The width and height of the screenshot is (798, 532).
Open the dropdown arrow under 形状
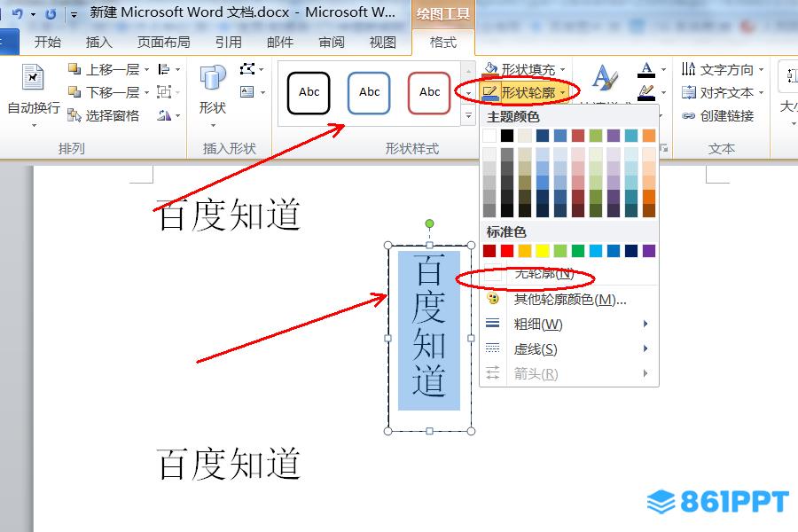(x=213, y=125)
